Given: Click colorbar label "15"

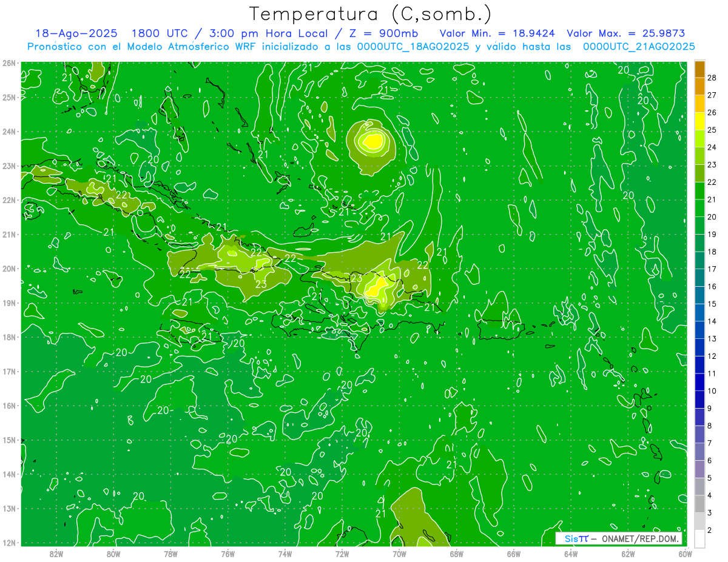Looking at the screenshot, I should click(x=712, y=304).
